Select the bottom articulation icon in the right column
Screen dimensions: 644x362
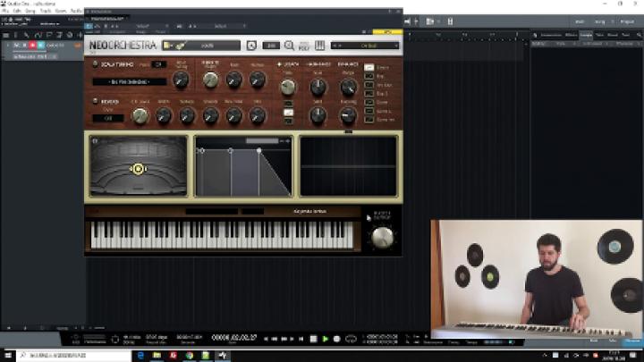tap(369, 120)
